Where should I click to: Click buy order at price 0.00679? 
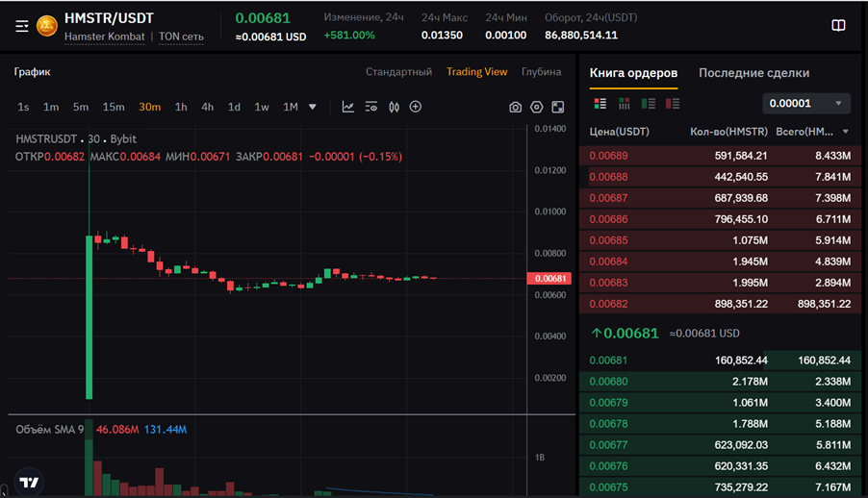point(720,402)
